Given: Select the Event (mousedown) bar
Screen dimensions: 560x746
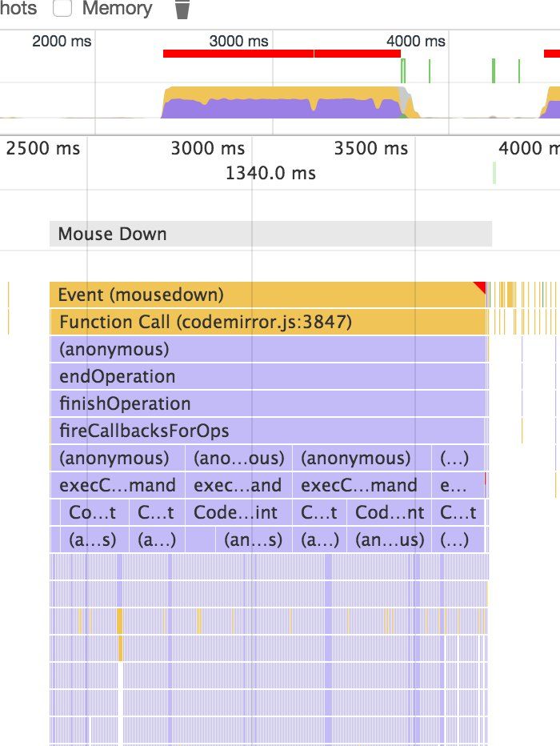Looking at the screenshot, I should coord(264,295).
